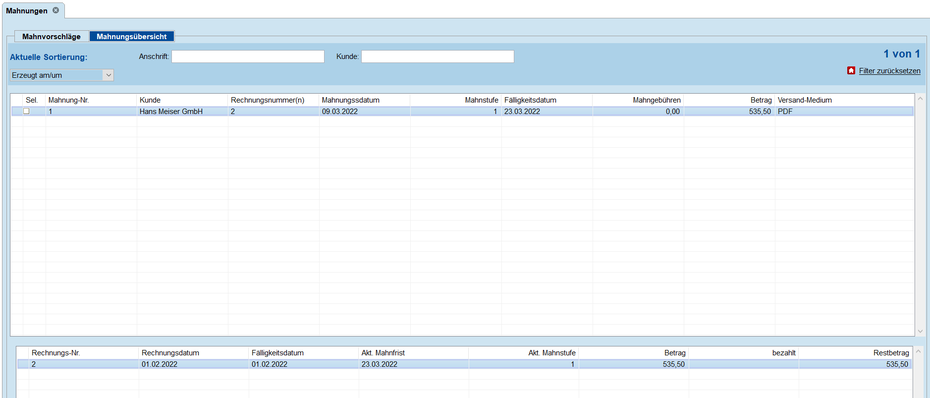The image size is (930, 398).
Task: Sort by the Mahnungssdatum column header
Action: (365, 100)
